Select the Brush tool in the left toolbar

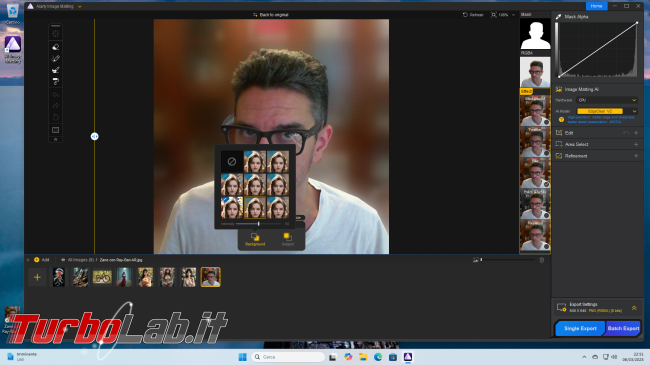pos(56,58)
